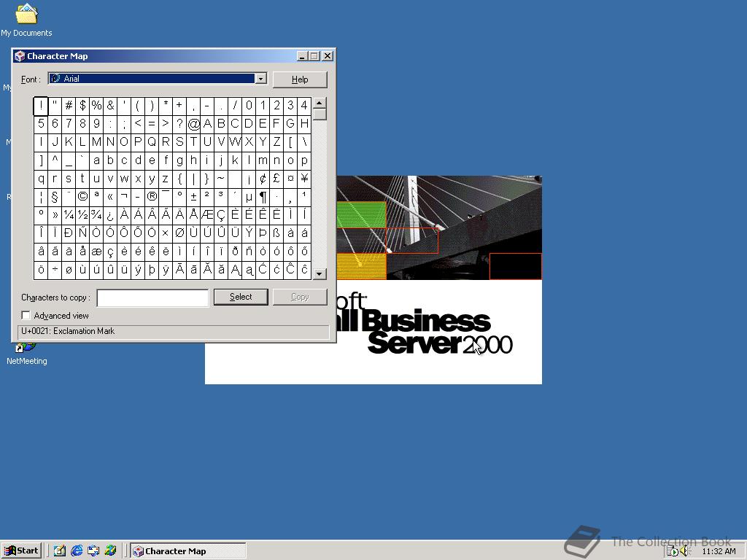Select the three-quarters ¾ fraction character
Viewport: 747px width, 560px height.
click(x=96, y=215)
